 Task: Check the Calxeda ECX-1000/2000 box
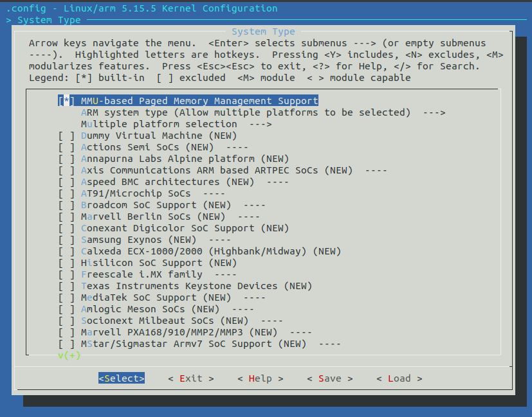pyautogui.click(x=66, y=251)
